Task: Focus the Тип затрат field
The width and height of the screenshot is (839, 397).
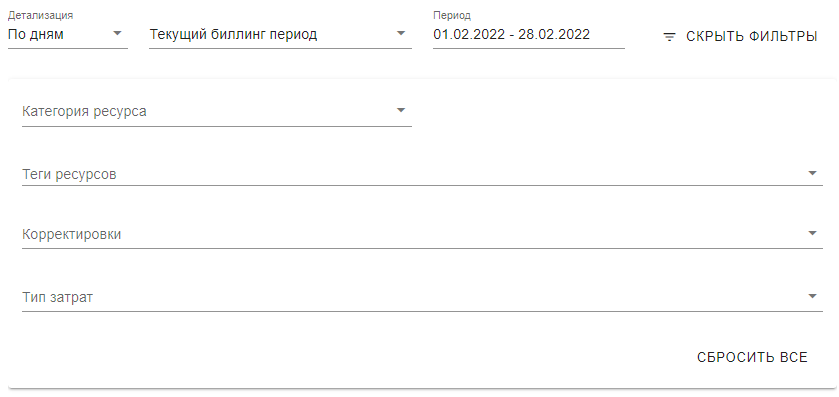Action: click(x=422, y=297)
